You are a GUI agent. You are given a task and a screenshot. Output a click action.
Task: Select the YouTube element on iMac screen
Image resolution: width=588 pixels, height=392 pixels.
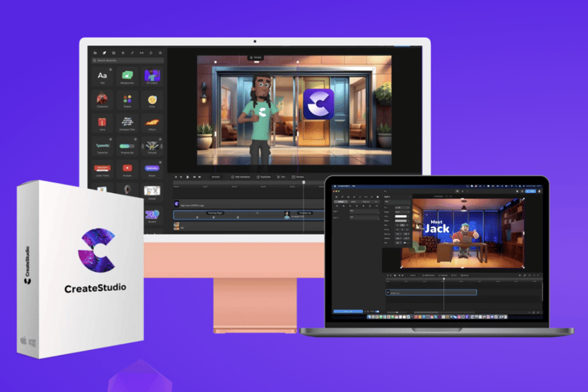[x=127, y=169]
